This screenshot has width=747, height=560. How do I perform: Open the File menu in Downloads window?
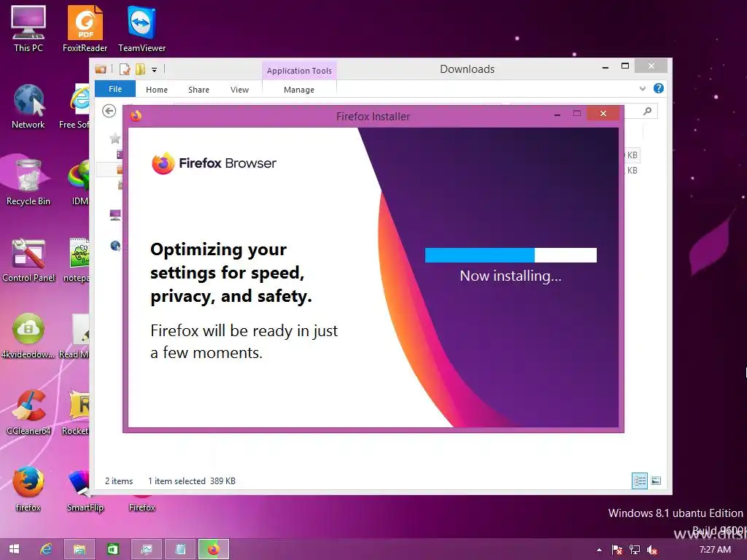click(115, 89)
